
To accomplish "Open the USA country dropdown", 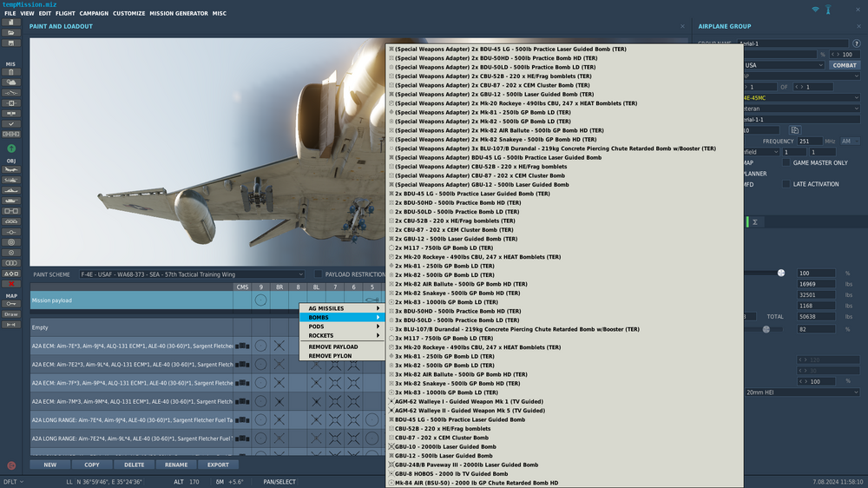I will (783, 65).
